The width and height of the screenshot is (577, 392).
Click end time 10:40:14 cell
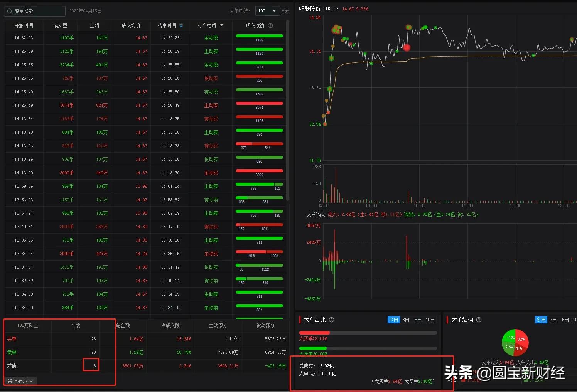click(x=170, y=281)
